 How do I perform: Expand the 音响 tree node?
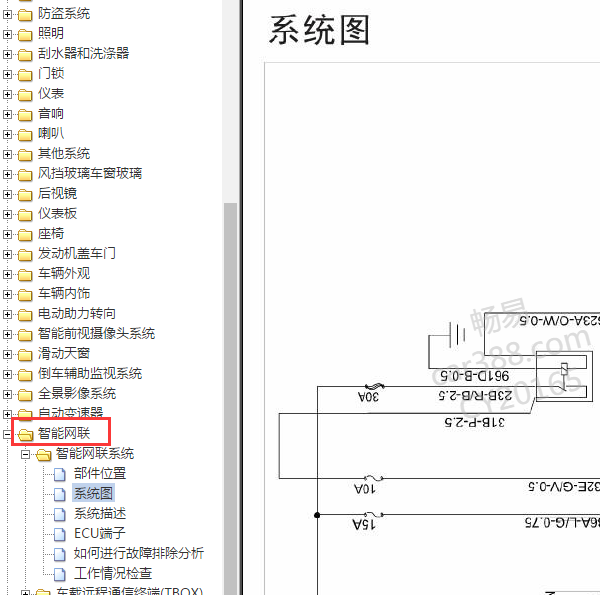pos(7,114)
